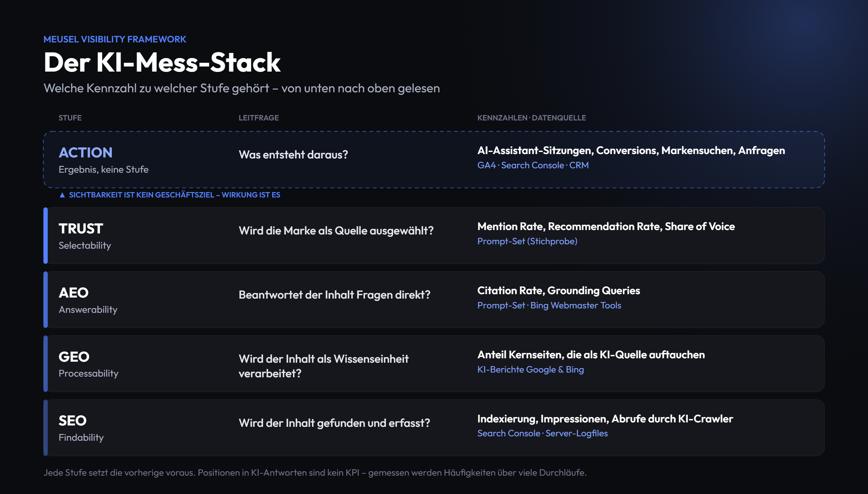Click the triangle icon before SICHTBARKEIT note

(62, 195)
